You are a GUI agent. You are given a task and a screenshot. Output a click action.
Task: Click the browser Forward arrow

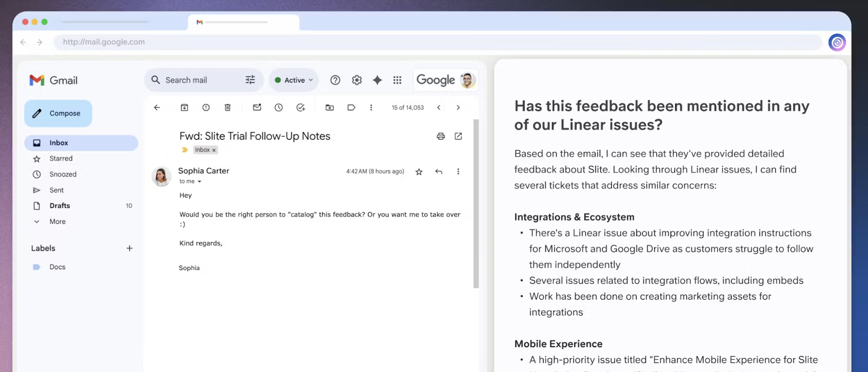point(39,42)
